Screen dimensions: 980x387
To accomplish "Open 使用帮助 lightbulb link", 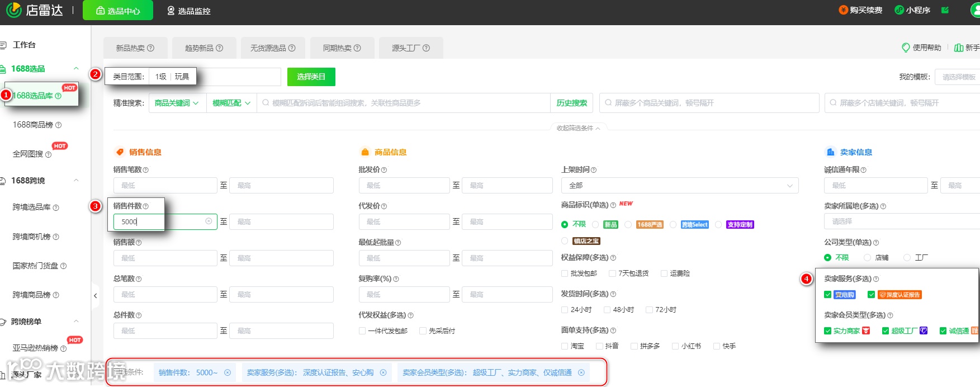I will pyautogui.click(x=921, y=48).
